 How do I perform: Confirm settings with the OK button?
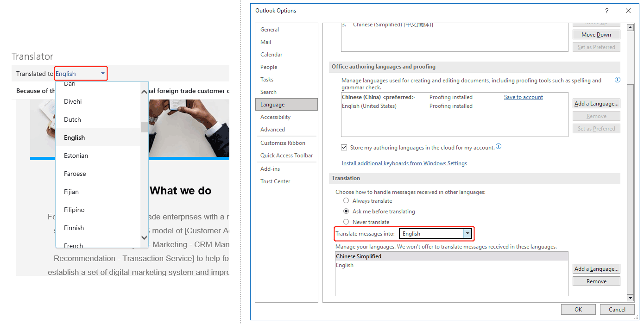coord(578,309)
